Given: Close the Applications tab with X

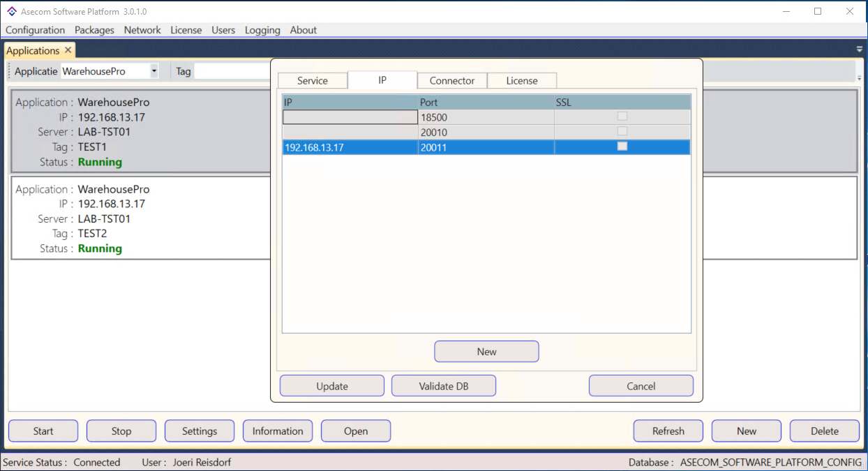Looking at the screenshot, I should 68,50.
